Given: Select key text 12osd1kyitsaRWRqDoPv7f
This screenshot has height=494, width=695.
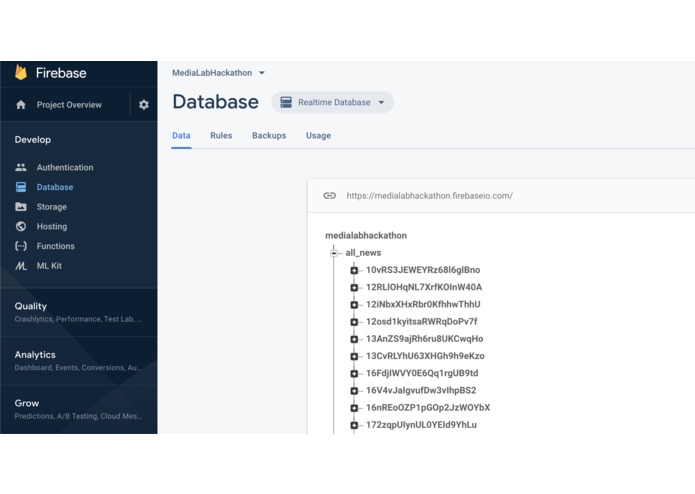Looking at the screenshot, I should [x=422, y=322].
